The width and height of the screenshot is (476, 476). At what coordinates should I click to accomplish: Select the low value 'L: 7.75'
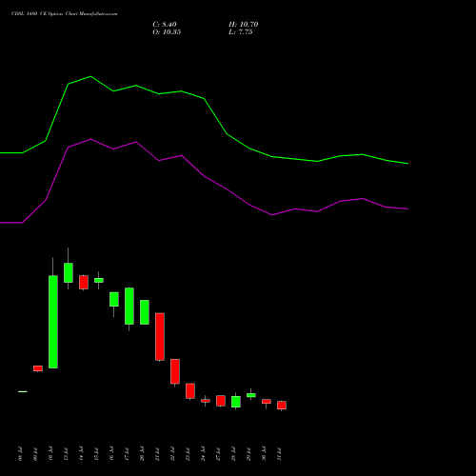[240, 32]
